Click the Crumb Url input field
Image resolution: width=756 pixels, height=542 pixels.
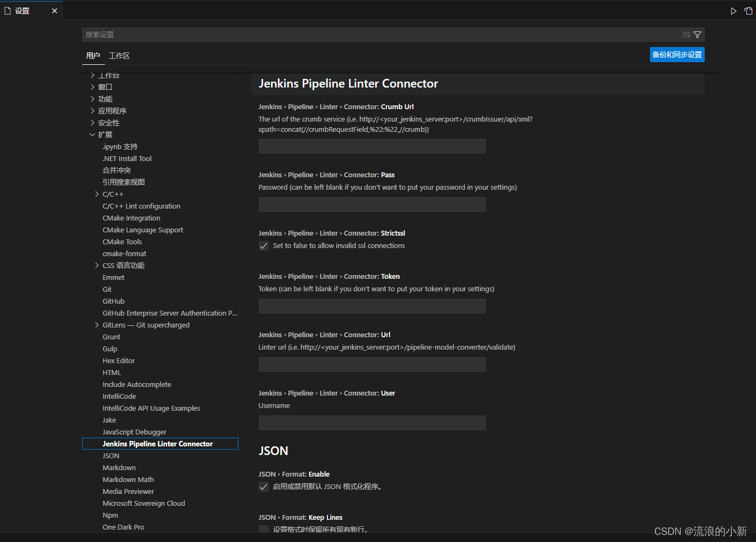point(372,146)
